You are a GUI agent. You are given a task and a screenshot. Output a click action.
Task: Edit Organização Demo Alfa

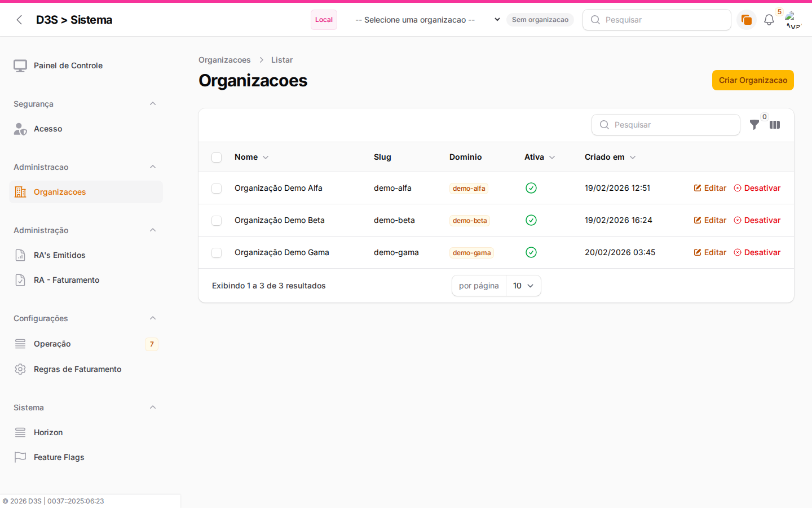710,188
